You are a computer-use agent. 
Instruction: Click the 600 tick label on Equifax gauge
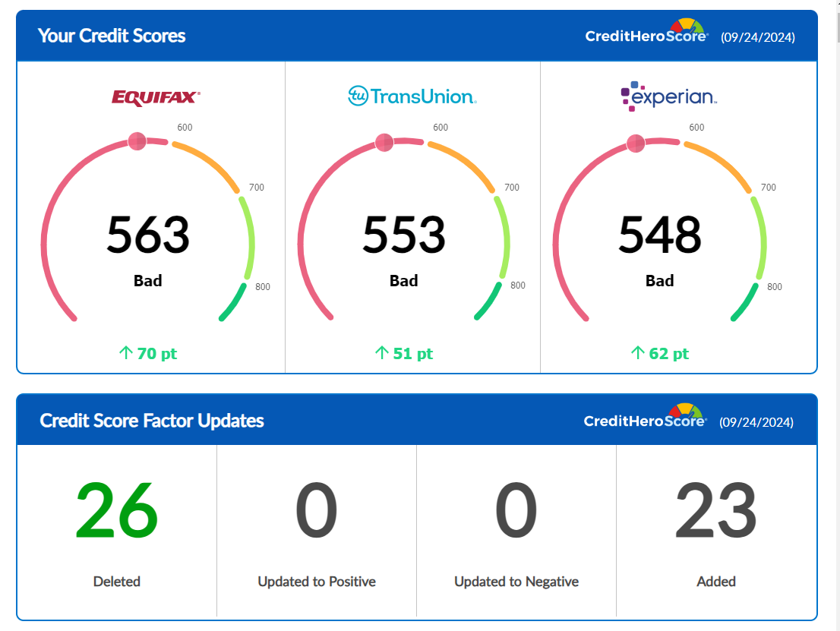pos(185,128)
